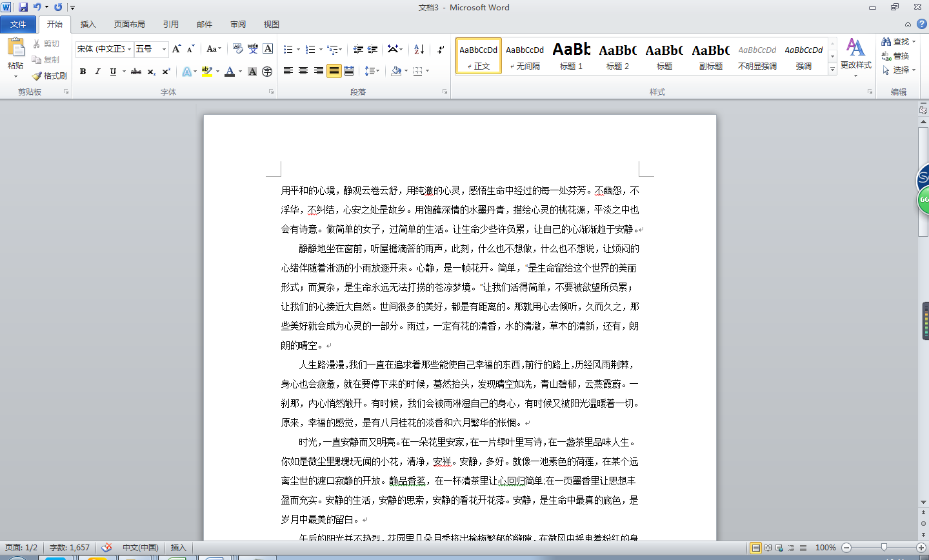This screenshot has width=929, height=560.
Task: Click the Sort A-Z icon
Action: click(419, 49)
